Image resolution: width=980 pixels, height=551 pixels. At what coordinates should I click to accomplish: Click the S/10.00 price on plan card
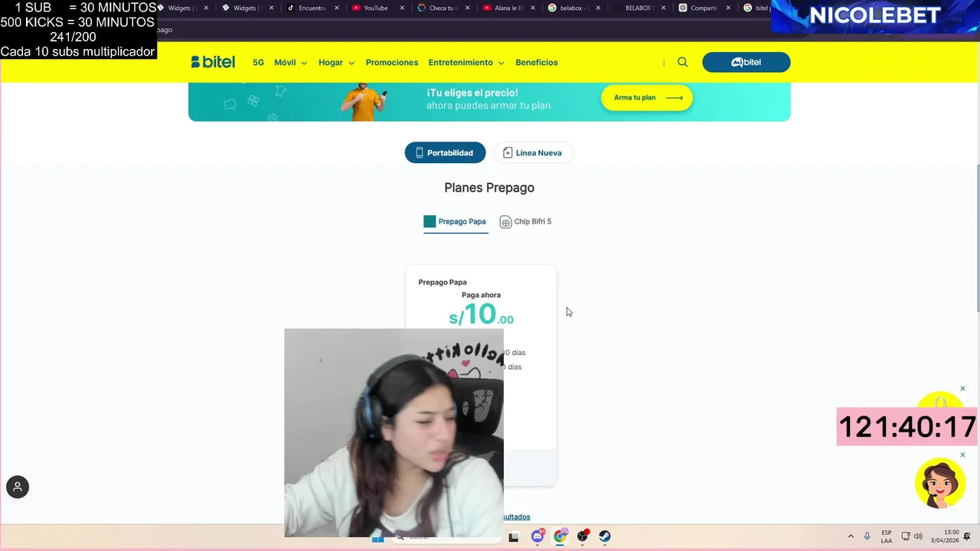point(481,315)
